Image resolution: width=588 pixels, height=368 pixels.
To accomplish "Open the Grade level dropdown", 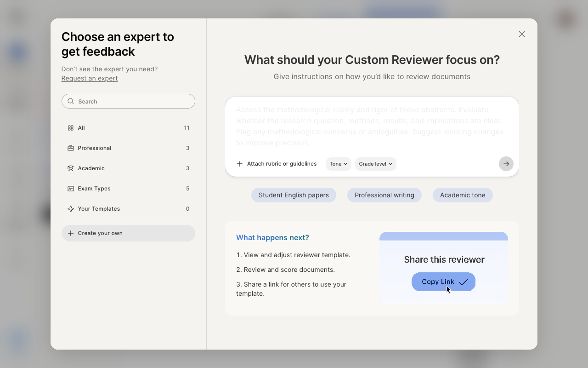I will click(x=376, y=164).
